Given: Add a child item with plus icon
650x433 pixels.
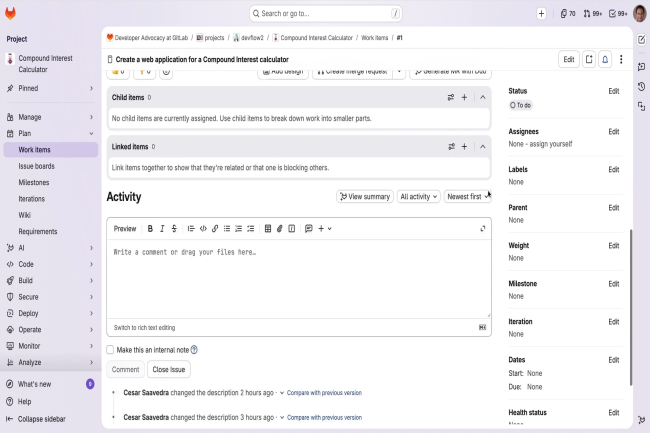Looking at the screenshot, I should point(464,97).
